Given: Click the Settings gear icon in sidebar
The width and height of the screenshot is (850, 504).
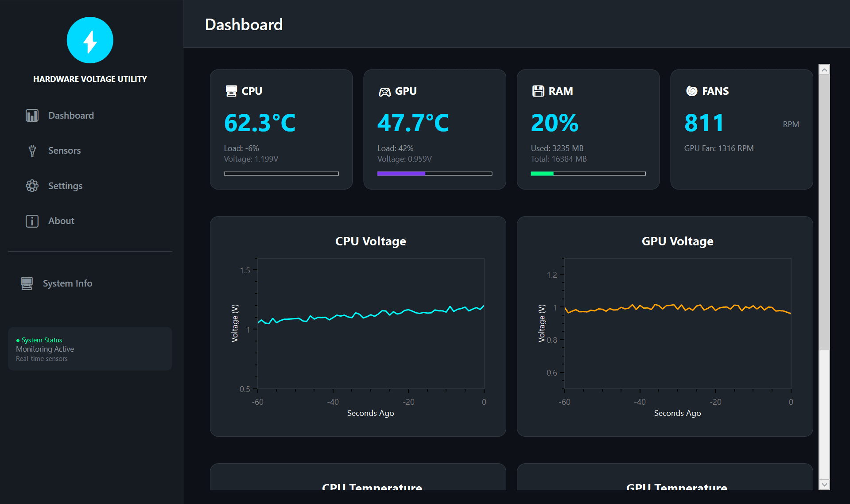Looking at the screenshot, I should tap(32, 186).
